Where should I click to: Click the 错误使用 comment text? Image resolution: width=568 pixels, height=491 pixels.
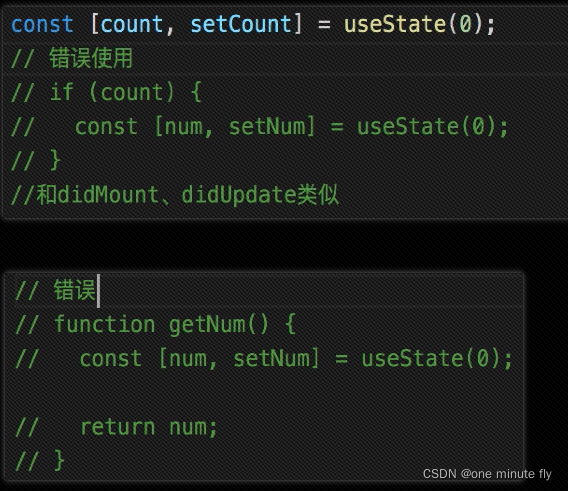coord(91,58)
